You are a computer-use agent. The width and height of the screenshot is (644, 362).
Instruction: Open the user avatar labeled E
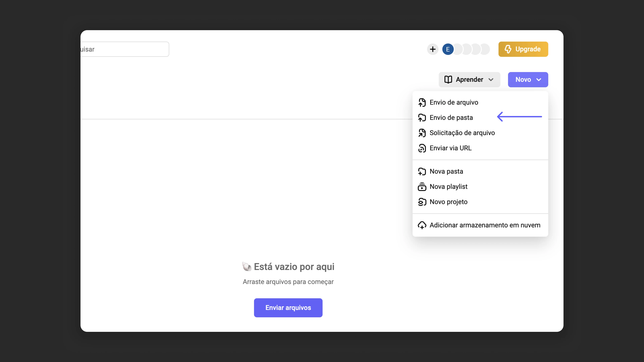click(448, 49)
